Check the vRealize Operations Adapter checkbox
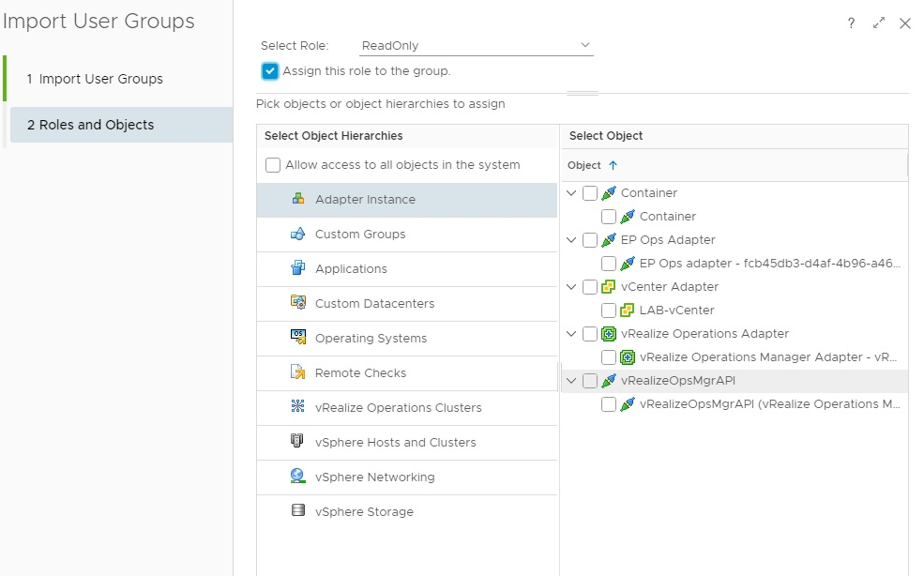 590,334
